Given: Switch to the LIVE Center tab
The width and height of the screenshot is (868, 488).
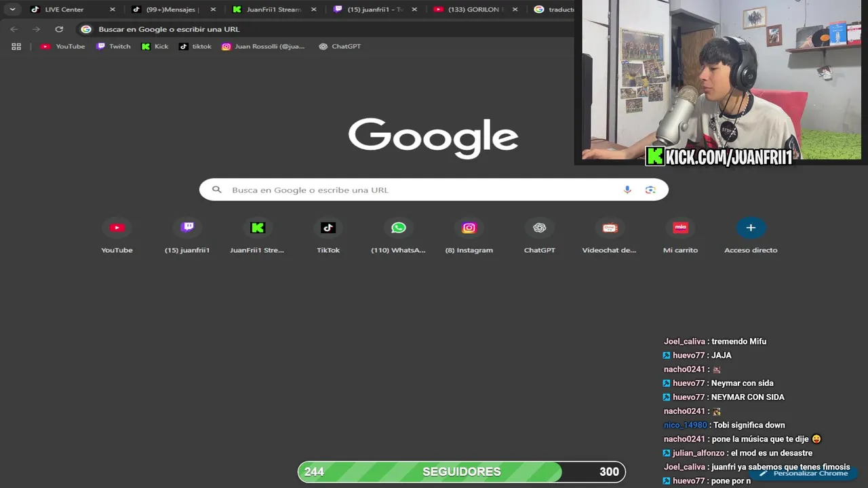Looking at the screenshot, I should pyautogui.click(x=73, y=9).
